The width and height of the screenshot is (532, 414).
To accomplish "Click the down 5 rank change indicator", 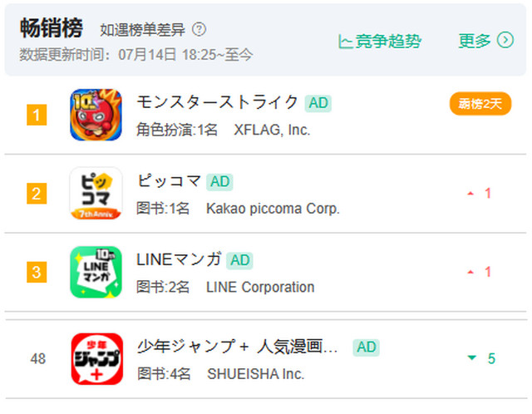I will [x=482, y=358].
